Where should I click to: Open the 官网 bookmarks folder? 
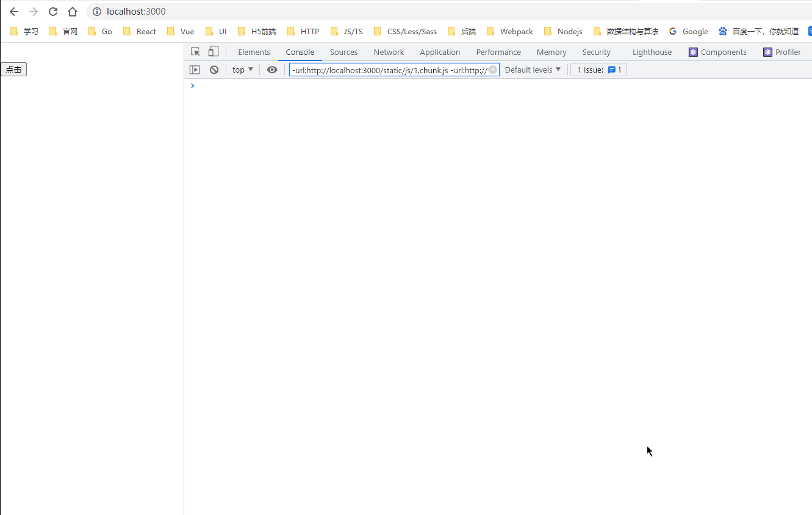(63, 31)
